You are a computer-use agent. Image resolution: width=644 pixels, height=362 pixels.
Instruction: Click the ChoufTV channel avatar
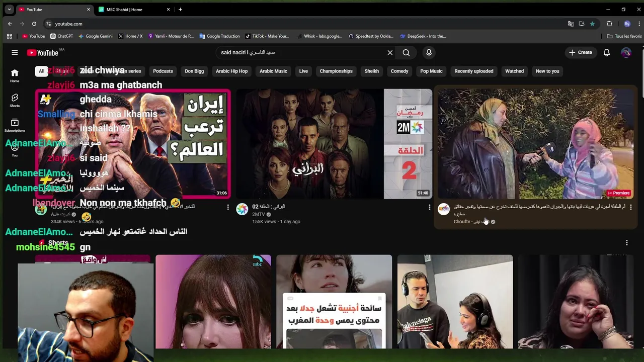[443, 209]
